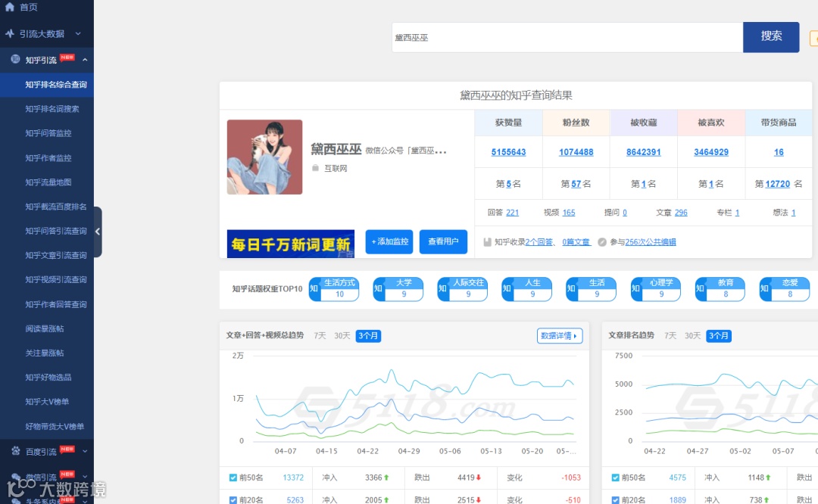Click the search field containing 黛西巫巫

[x=567, y=37]
